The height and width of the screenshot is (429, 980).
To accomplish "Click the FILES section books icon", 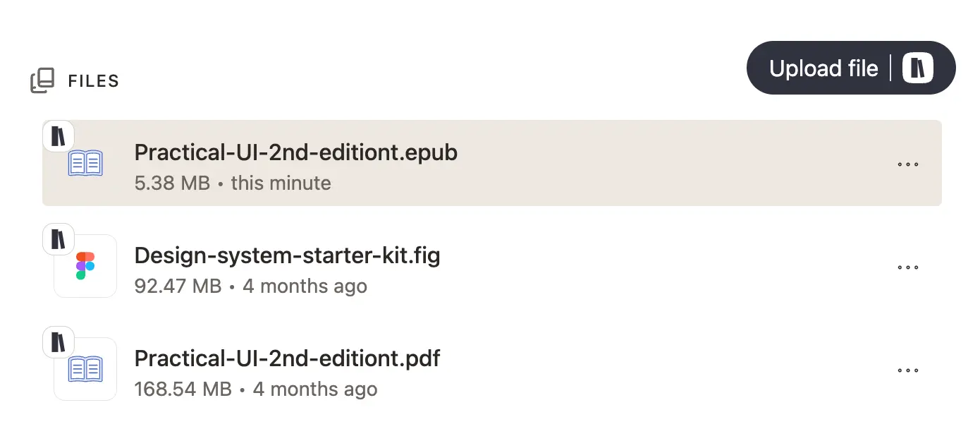I will [x=43, y=80].
